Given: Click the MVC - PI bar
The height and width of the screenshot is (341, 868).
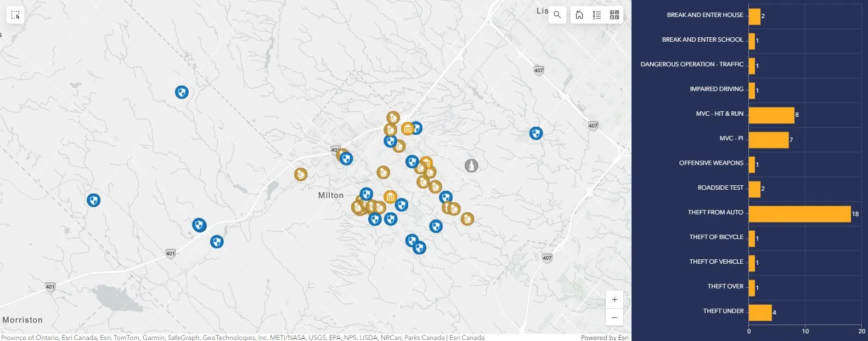Looking at the screenshot, I should pos(768,140).
